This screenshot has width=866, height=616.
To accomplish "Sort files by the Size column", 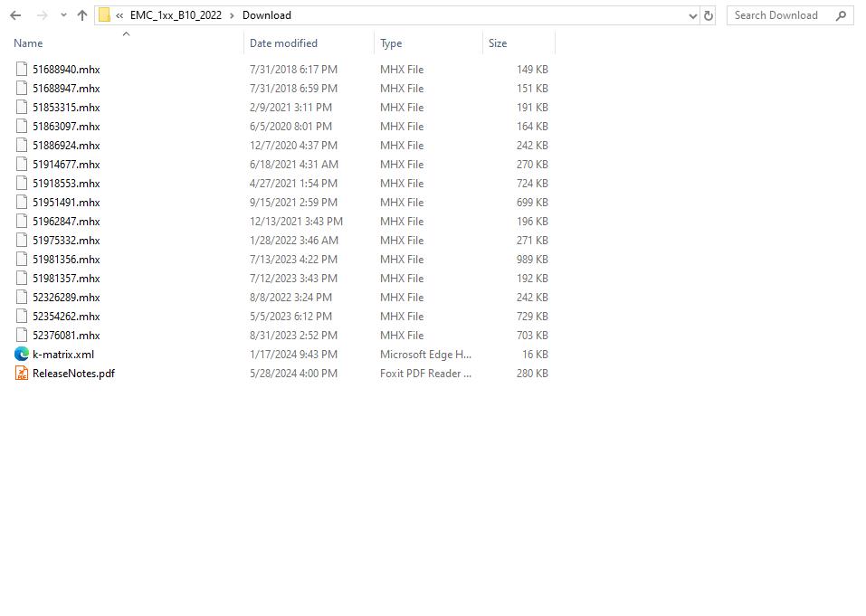I will (498, 43).
